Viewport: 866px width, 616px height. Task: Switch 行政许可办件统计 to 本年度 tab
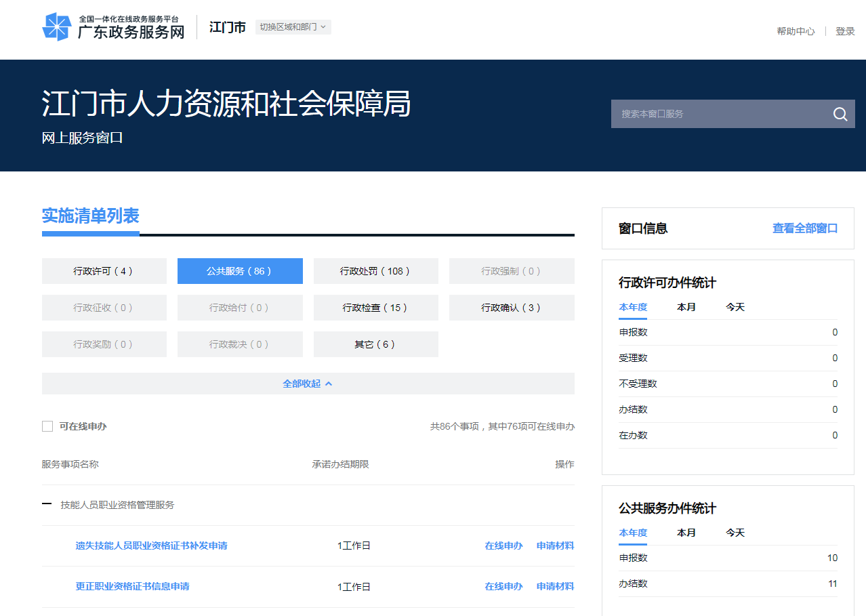633,307
